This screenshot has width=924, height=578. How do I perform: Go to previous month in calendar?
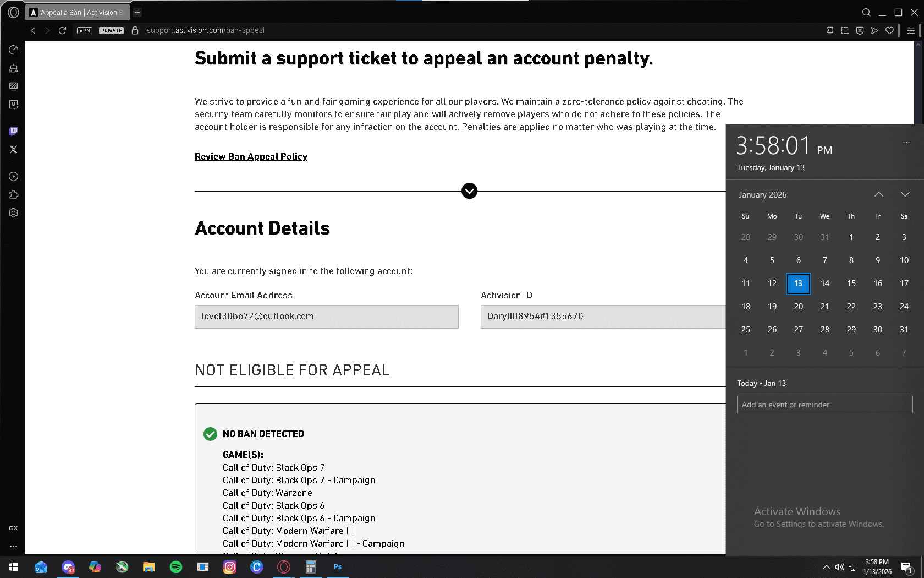tap(878, 194)
